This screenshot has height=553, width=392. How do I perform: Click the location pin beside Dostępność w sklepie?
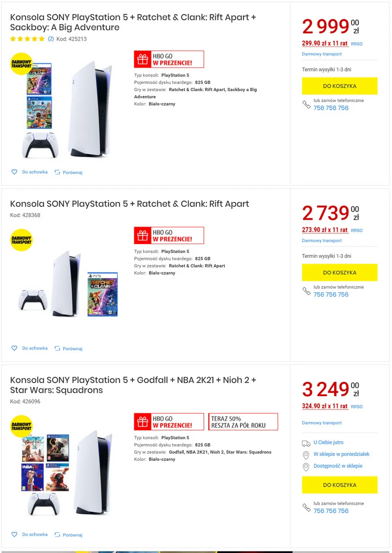[x=305, y=466]
